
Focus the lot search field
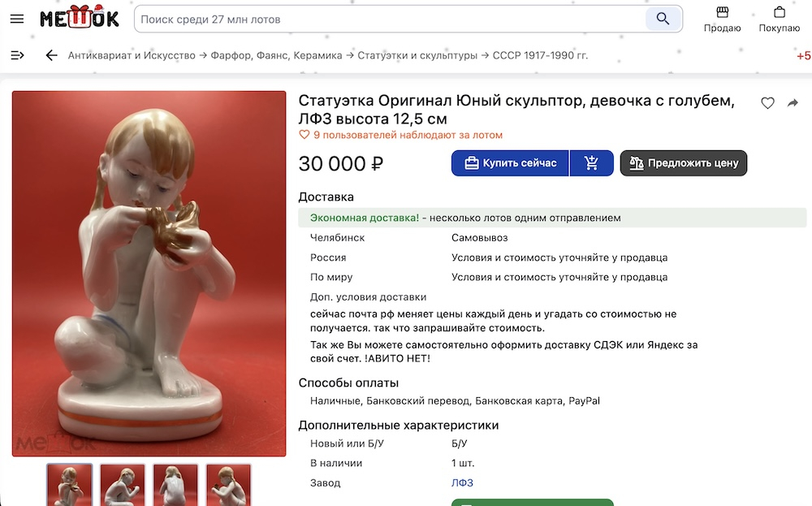click(x=390, y=19)
